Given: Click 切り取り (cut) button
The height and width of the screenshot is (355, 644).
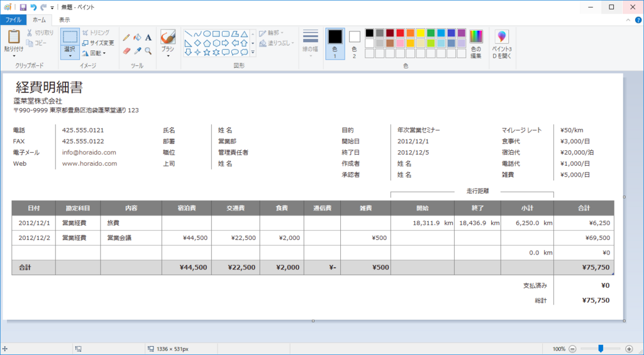Looking at the screenshot, I should (x=40, y=33).
